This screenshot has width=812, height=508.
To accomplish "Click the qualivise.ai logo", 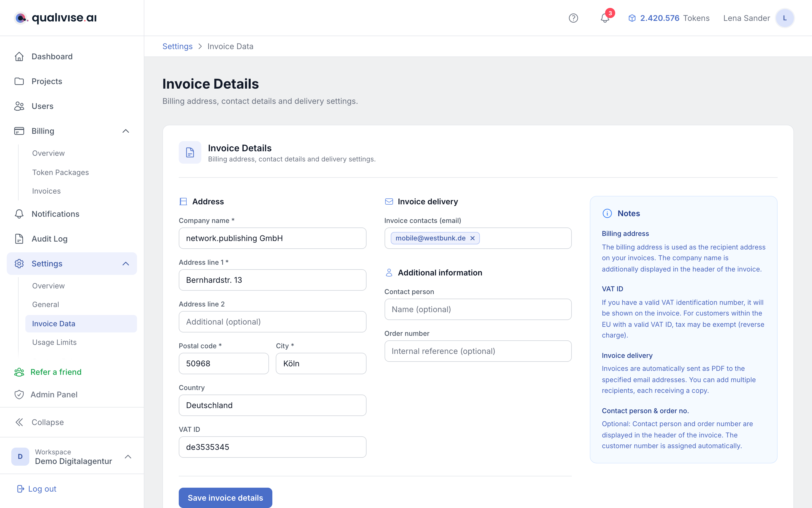I will [56, 18].
